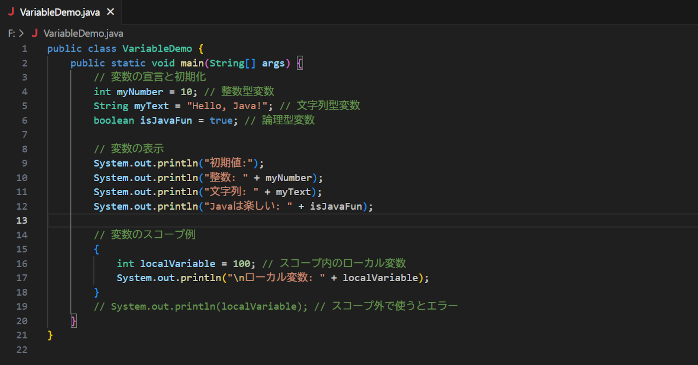Image resolution: width=698 pixels, height=365 pixels.
Task: Click the value 10 on line 4
Action: tap(186, 92)
